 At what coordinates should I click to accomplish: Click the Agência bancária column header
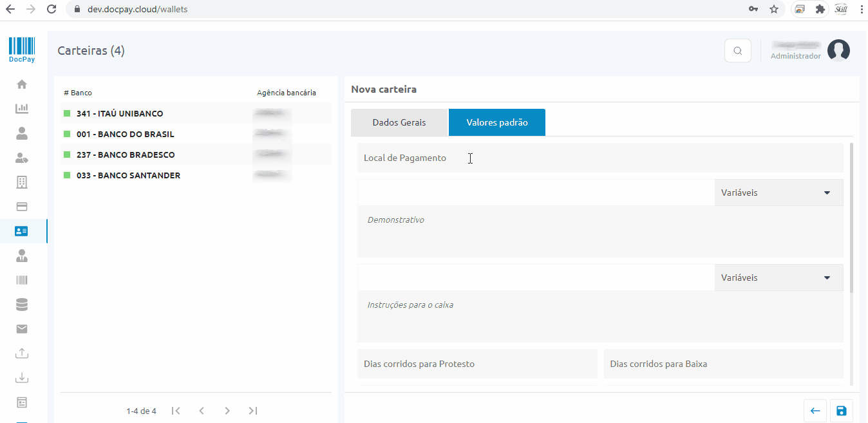(287, 93)
